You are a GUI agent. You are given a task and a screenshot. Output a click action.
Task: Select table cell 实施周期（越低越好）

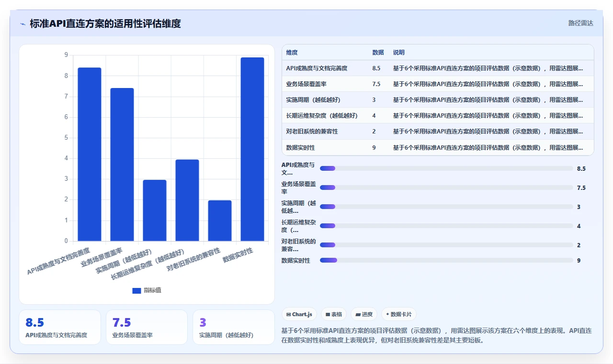pos(316,100)
